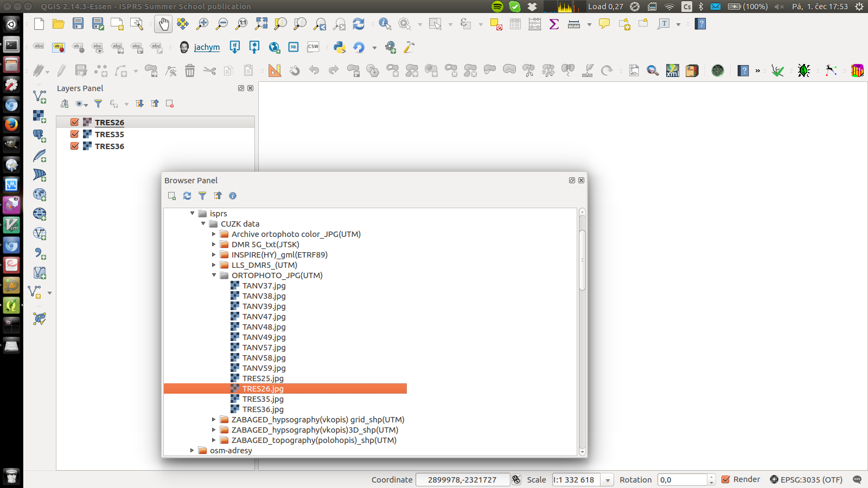Refresh the map canvas
The height and width of the screenshot is (488, 868).
click(x=359, y=24)
